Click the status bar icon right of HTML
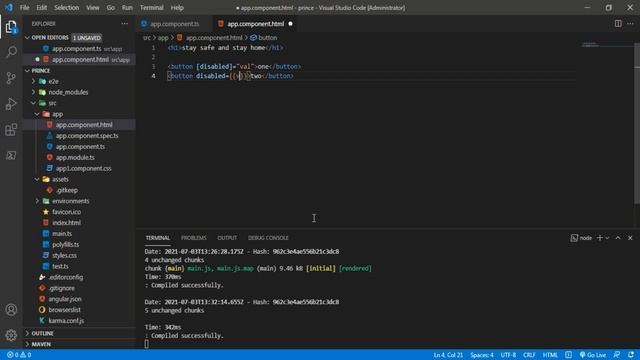640x360 pixels. pyautogui.click(x=568, y=355)
